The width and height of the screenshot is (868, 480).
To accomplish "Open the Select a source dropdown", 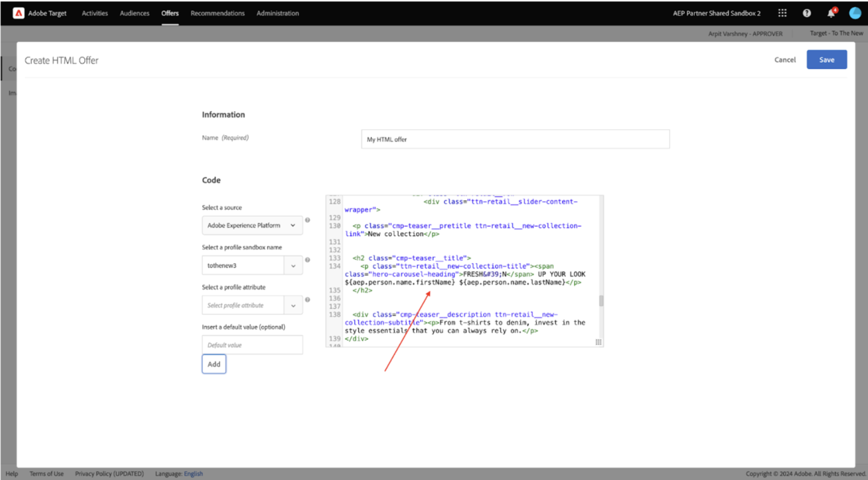I will pyautogui.click(x=252, y=225).
